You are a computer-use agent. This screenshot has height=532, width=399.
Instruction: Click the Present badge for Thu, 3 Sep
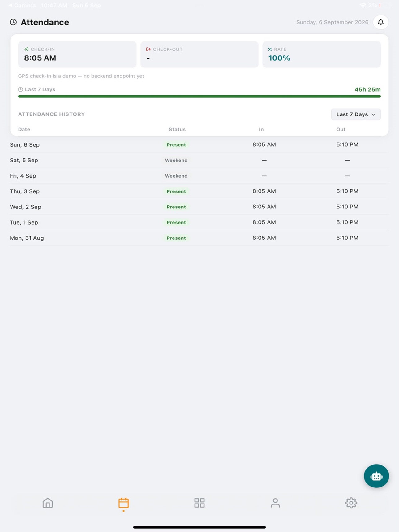click(176, 191)
